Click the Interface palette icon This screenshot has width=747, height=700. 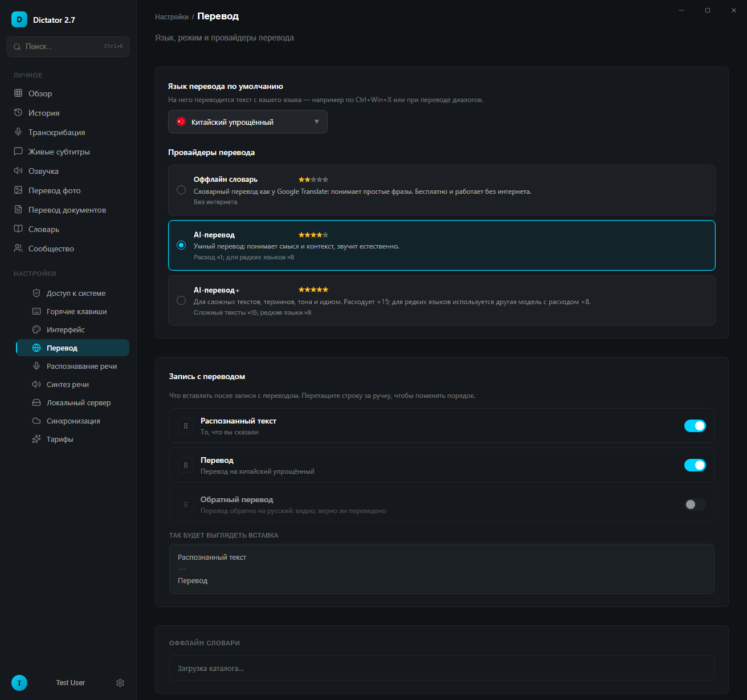click(x=36, y=329)
